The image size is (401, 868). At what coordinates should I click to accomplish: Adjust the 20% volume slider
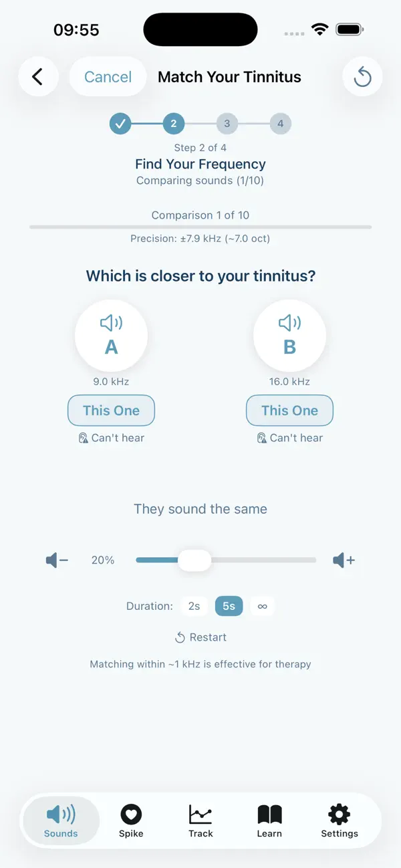194,560
